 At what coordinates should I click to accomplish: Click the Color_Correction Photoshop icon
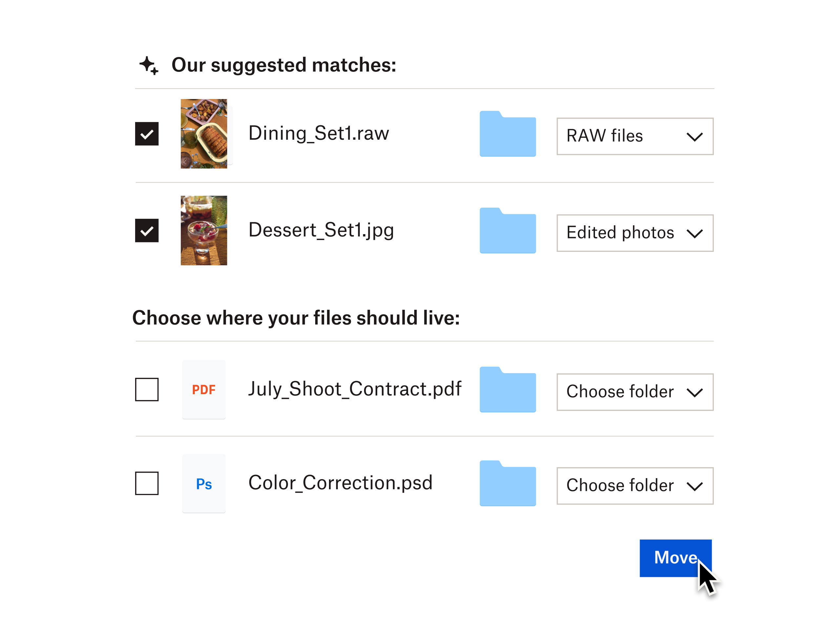[204, 482]
